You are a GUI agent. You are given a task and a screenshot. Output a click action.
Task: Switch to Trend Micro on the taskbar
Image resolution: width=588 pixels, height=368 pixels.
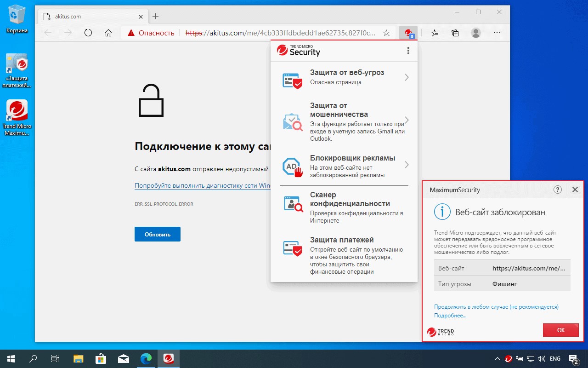coord(168,358)
